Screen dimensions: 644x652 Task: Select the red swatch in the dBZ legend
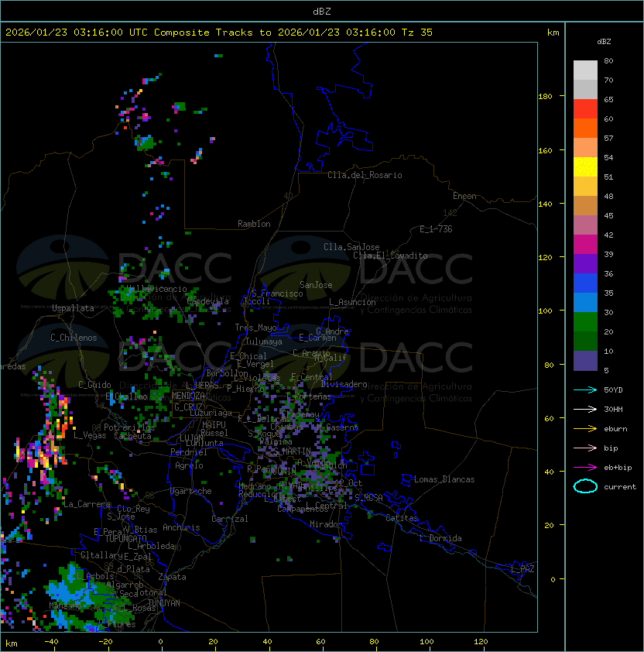[x=585, y=109]
